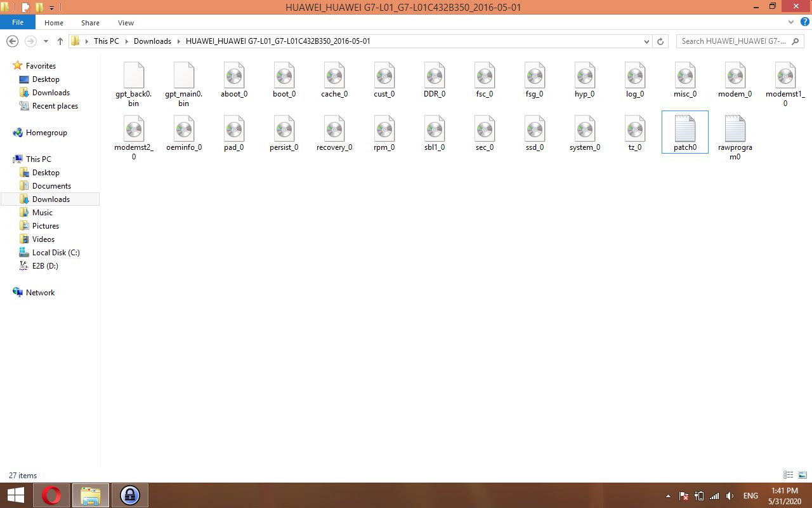The width and height of the screenshot is (812, 508).
Task: Open the File ribbon menu
Action: coord(18,22)
